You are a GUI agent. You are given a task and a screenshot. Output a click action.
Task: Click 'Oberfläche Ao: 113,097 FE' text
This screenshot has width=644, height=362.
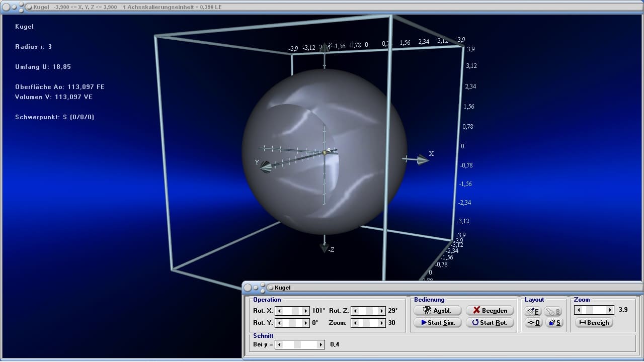coord(60,87)
